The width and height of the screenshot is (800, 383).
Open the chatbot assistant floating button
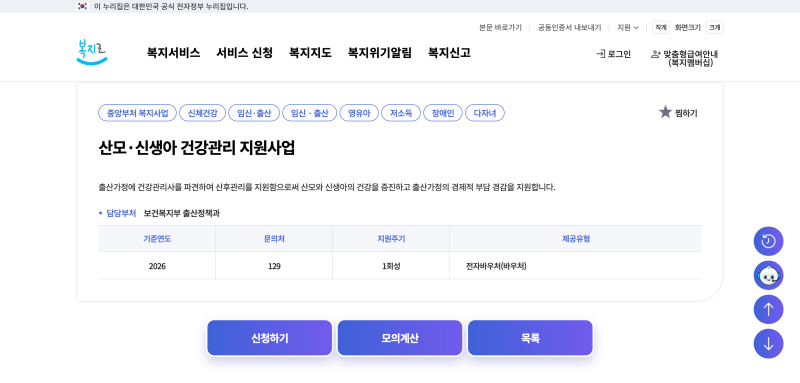coord(768,275)
